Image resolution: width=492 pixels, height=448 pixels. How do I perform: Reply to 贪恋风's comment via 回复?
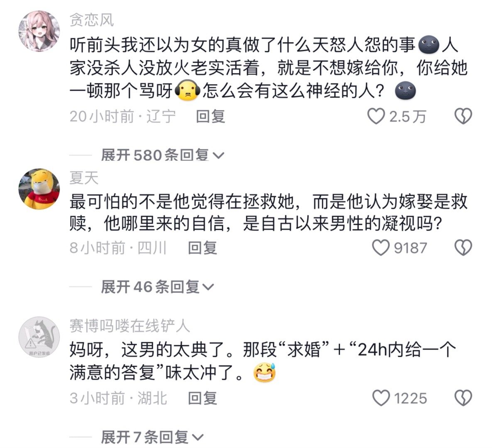[211, 116]
